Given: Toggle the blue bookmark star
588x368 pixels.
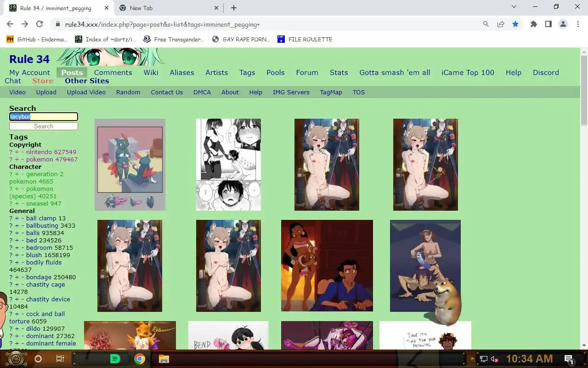Looking at the screenshot, I should pos(515,24).
